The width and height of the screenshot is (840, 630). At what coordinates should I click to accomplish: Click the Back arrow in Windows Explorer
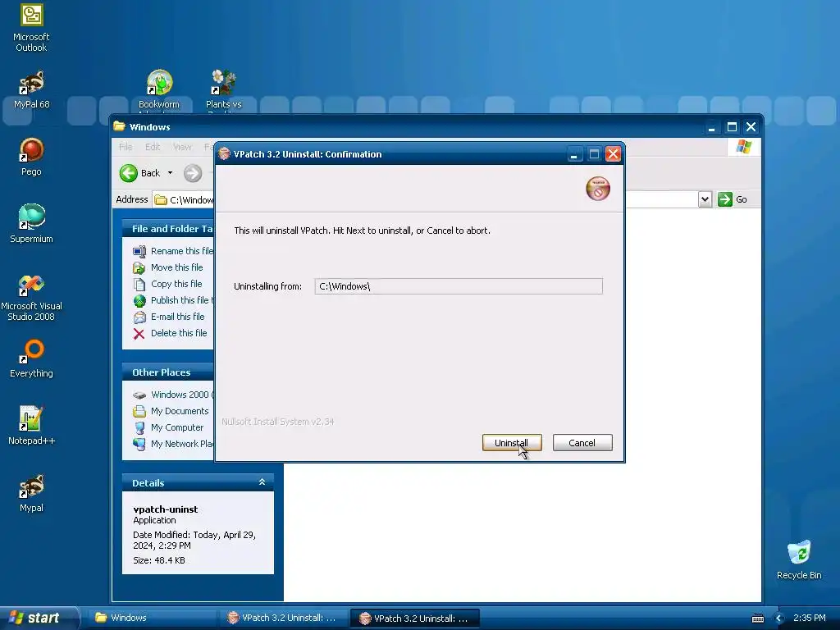click(129, 173)
